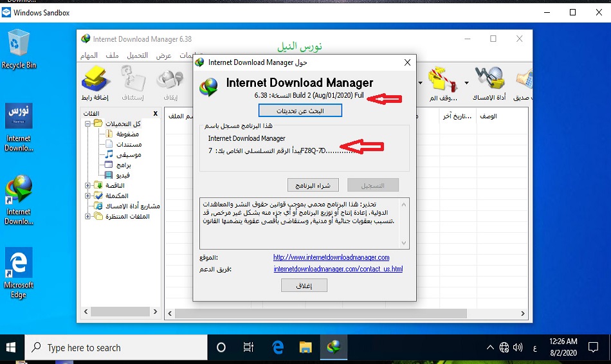611x364 pixels.
Task: Select the Recycle Bin desktop icon
Action: [x=19, y=49]
